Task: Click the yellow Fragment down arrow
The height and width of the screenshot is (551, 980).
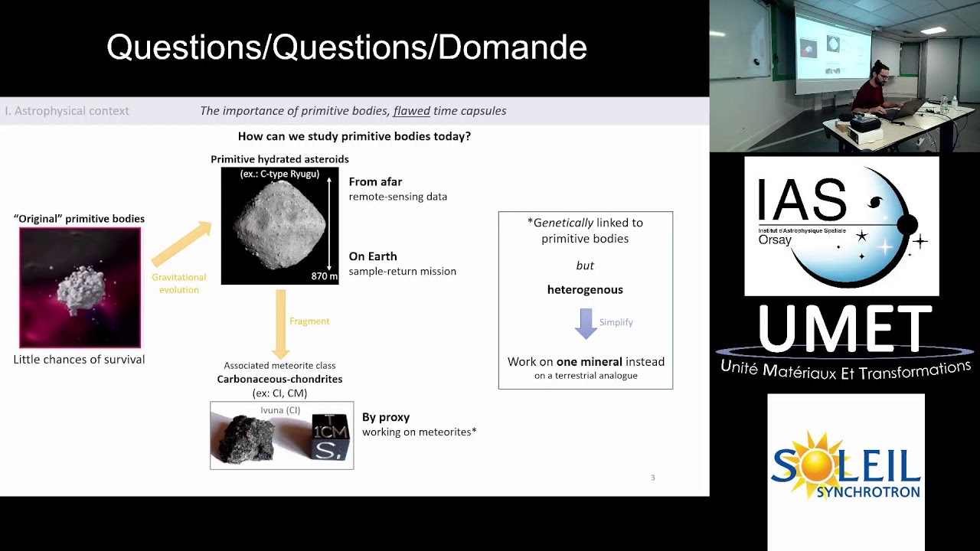Action: point(280,325)
